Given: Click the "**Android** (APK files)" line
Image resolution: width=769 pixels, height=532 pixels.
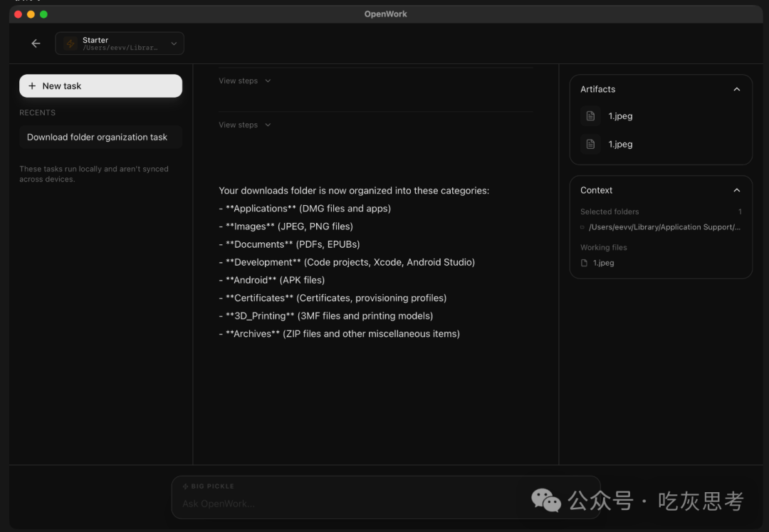Looking at the screenshot, I should click(x=272, y=280).
